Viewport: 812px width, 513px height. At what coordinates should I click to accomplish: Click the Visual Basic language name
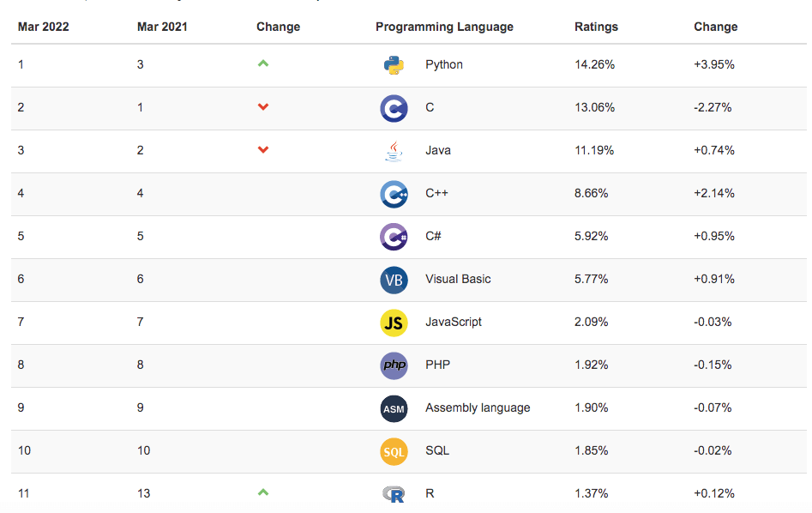(x=458, y=279)
